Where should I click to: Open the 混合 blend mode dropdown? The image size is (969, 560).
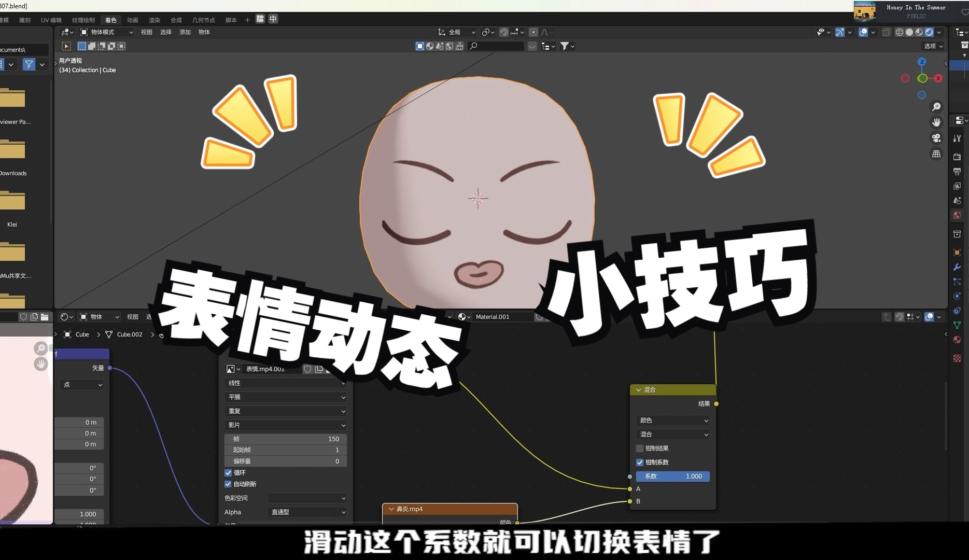click(x=672, y=435)
